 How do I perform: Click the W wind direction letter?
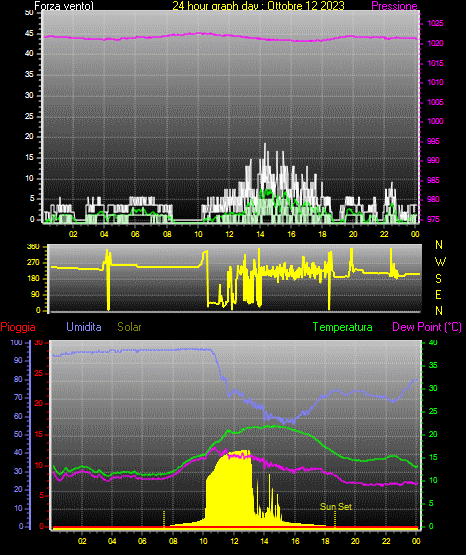pyautogui.click(x=440, y=262)
